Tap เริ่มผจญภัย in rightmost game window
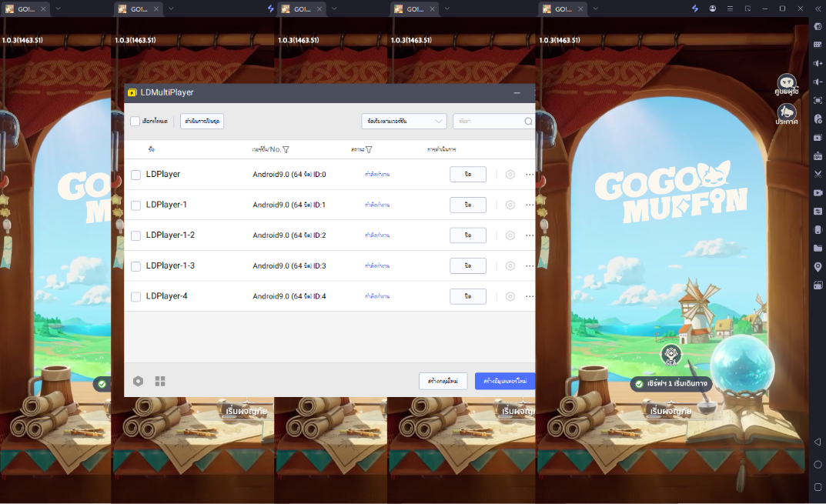 [x=670, y=411]
